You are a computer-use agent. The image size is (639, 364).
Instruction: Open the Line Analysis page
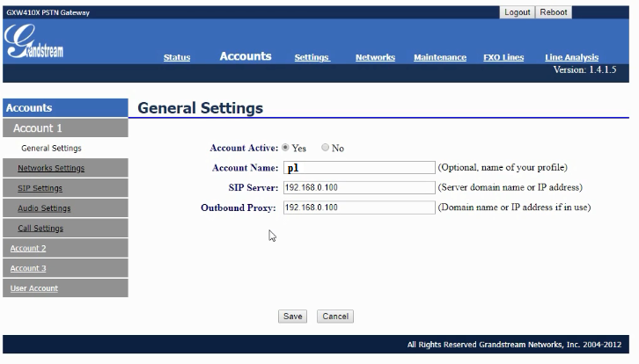click(x=571, y=58)
